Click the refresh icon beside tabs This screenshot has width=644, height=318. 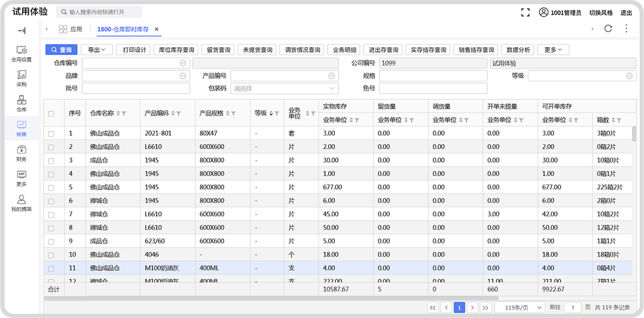pos(608,29)
